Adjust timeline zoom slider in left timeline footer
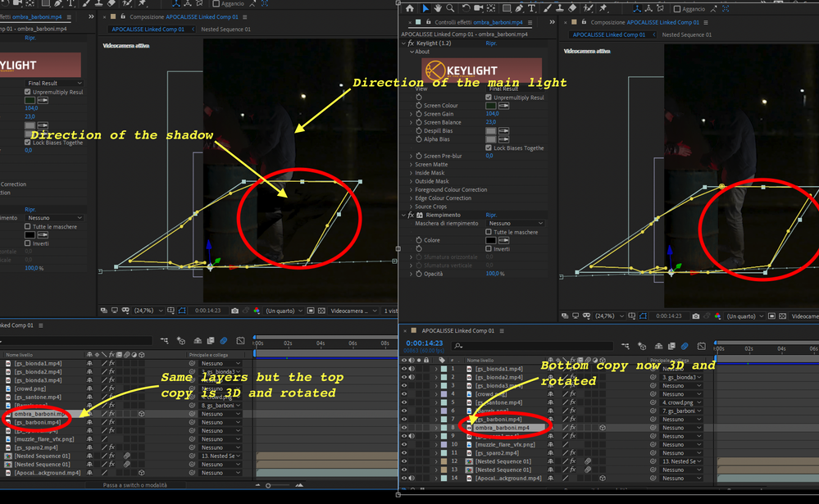The width and height of the screenshot is (819, 504). point(268,486)
